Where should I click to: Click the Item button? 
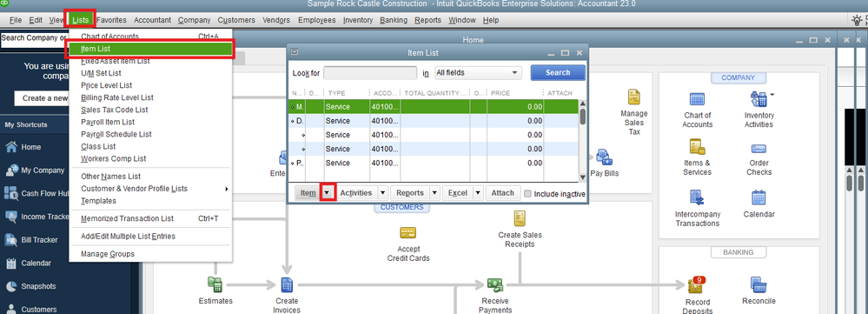coord(308,193)
